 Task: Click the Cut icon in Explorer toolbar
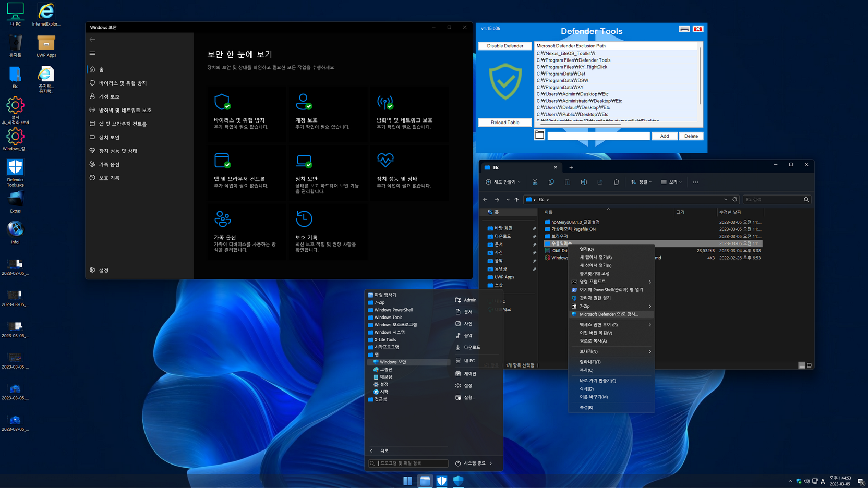(x=535, y=182)
